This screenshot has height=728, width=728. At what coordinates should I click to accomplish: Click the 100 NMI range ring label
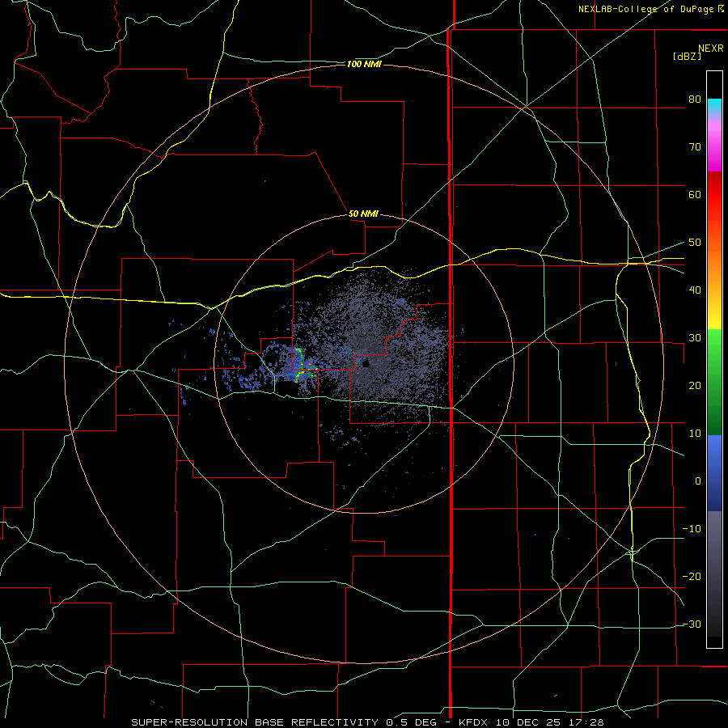(x=363, y=64)
